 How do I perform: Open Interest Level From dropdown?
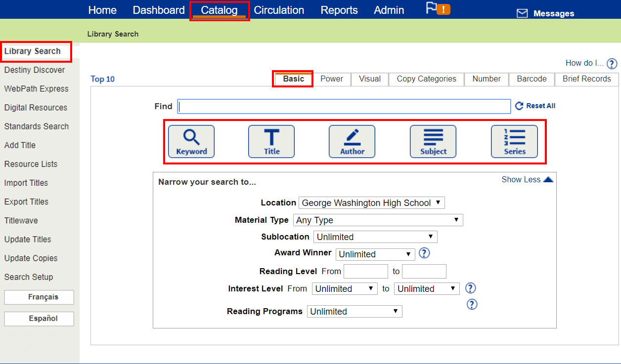(x=345, y=289)
